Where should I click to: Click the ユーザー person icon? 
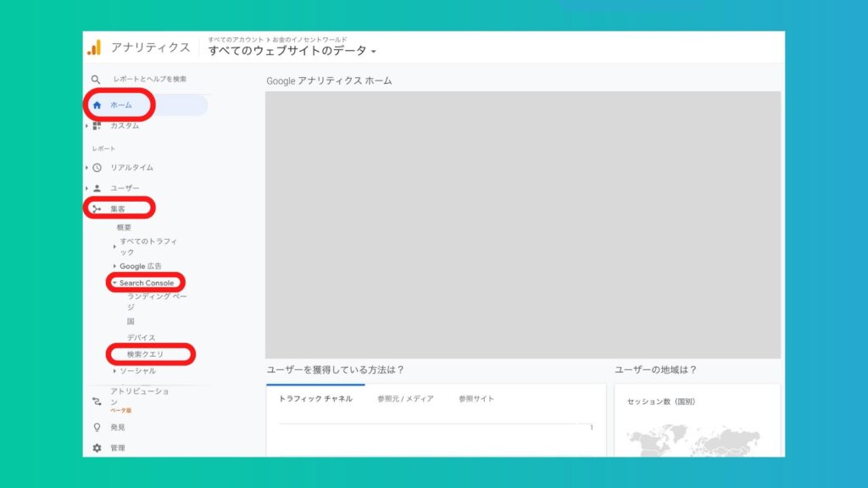click(x=97, y=188)
